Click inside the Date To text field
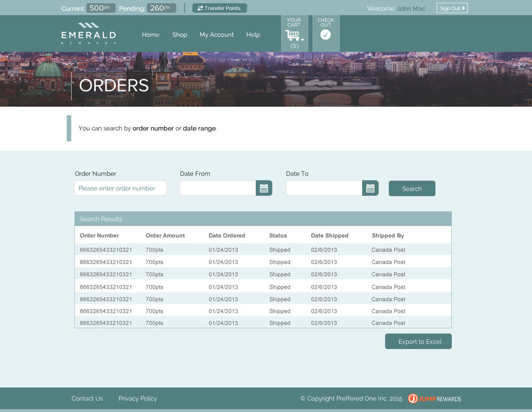532x412 pixels. [x=324, y=188]
